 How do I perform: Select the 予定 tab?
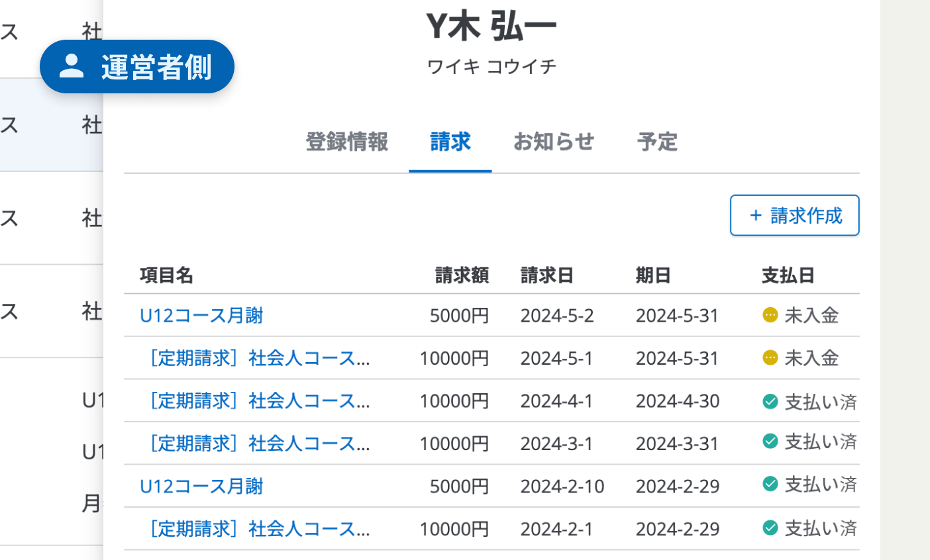(x=657, y=142)
